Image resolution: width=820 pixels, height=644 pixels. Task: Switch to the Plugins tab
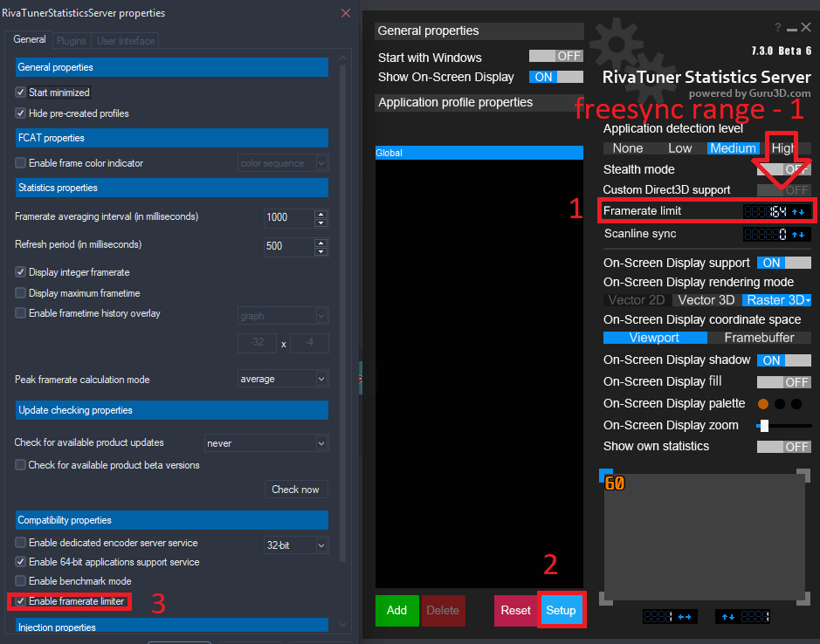coord(71,41)
